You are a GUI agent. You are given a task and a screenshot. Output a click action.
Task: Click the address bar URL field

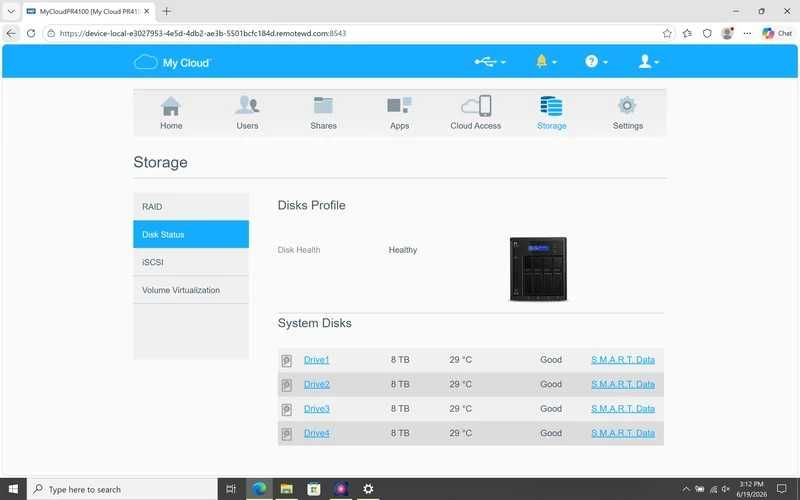coord(352,33)
